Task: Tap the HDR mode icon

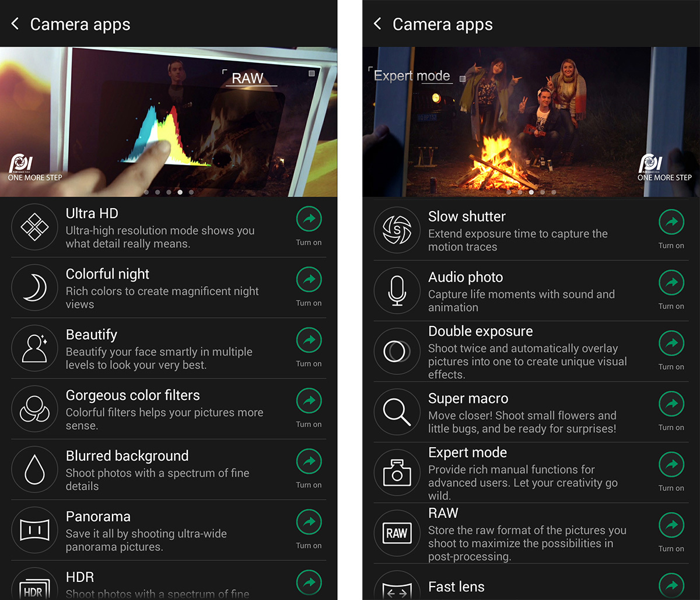Action: [x=35, y=584]
